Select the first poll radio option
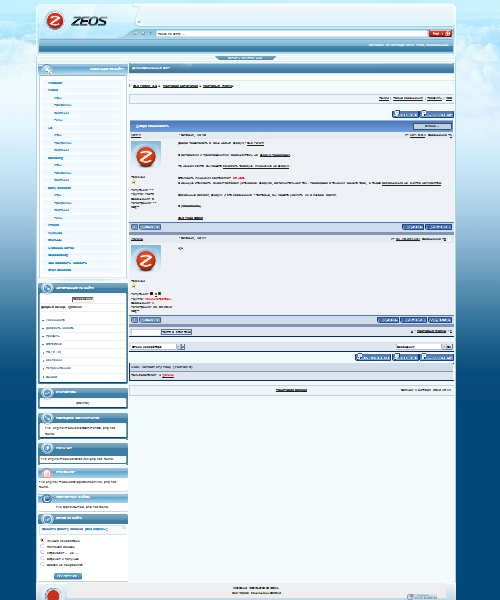Screen dimensions: 500x600 click(x=42, y=540)
